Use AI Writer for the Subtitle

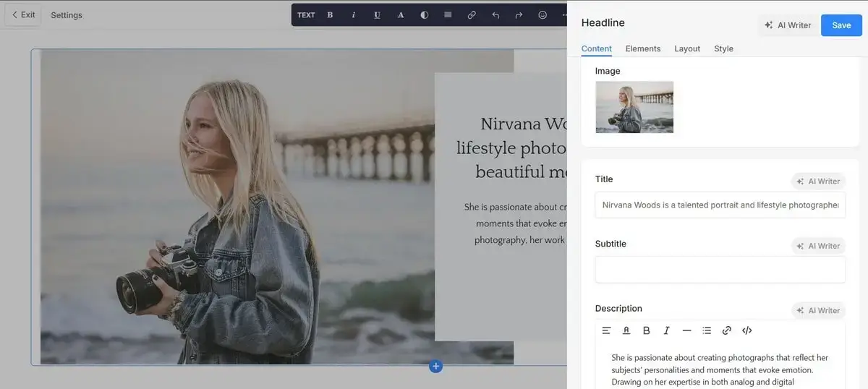[x=818, y=246]
